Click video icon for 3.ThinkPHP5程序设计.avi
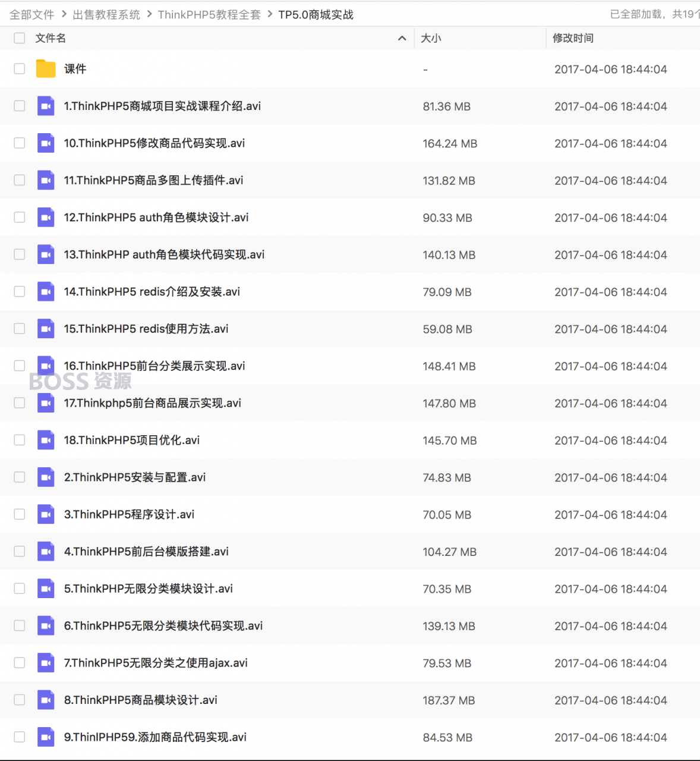The width and height of the screenshot is (700, 761). [x=46, y=514]
